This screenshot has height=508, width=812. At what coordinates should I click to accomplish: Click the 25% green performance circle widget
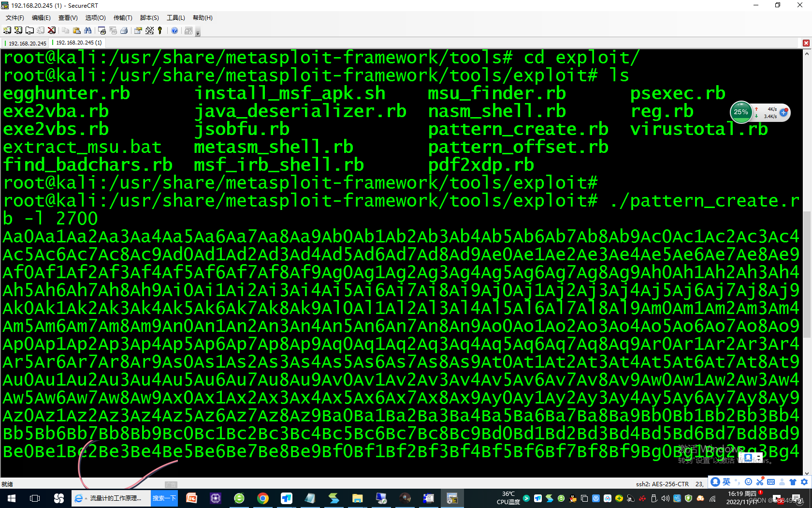pos(741,112)
